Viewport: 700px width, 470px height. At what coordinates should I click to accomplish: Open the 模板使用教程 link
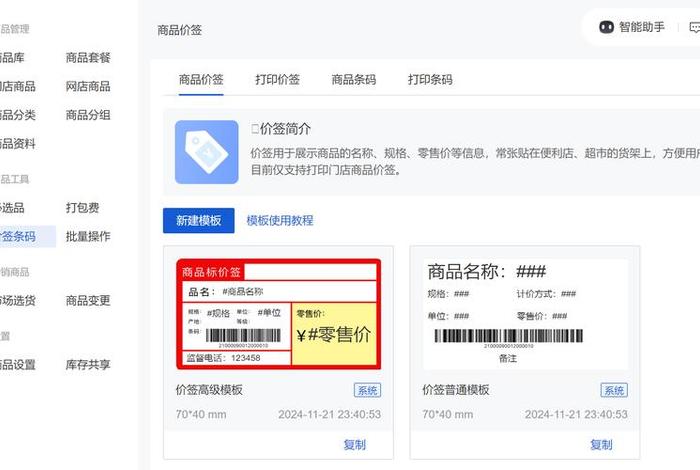tap(280, 220)
